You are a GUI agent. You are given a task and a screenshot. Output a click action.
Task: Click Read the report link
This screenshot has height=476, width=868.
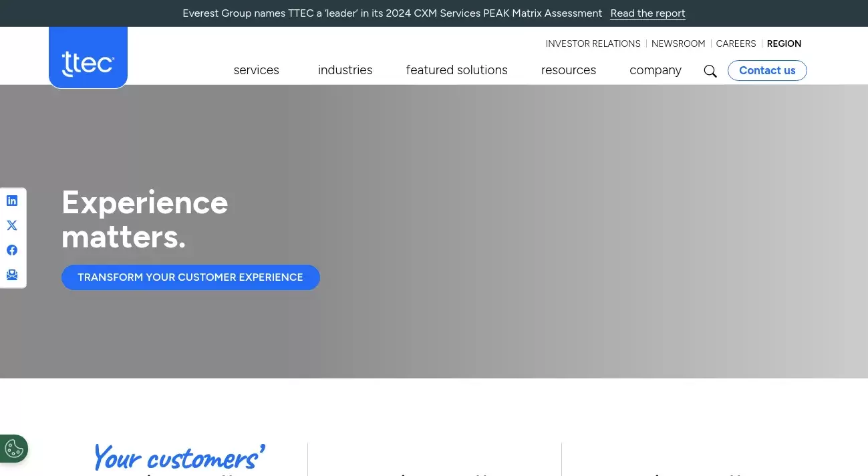[x=647, y=13]
